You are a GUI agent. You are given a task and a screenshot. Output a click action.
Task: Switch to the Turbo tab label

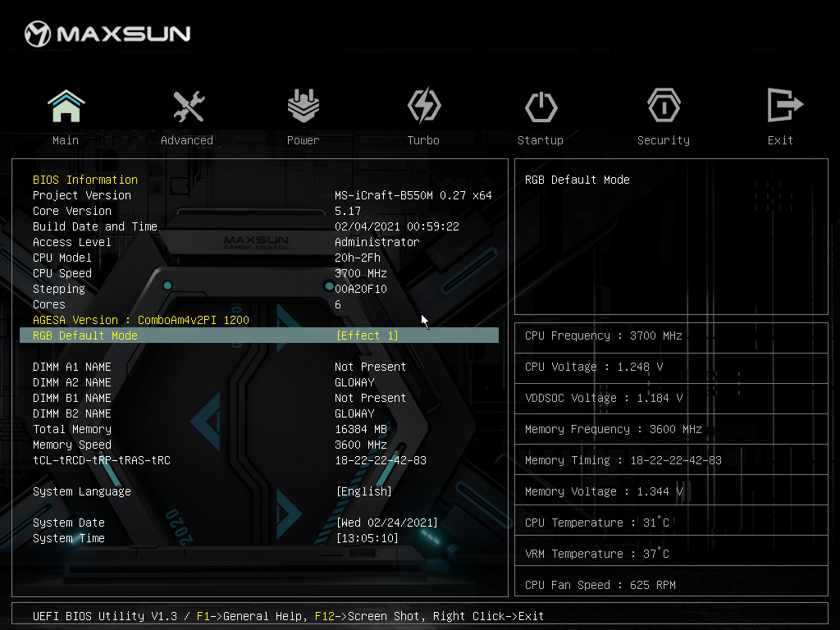(x=423, y=140)
